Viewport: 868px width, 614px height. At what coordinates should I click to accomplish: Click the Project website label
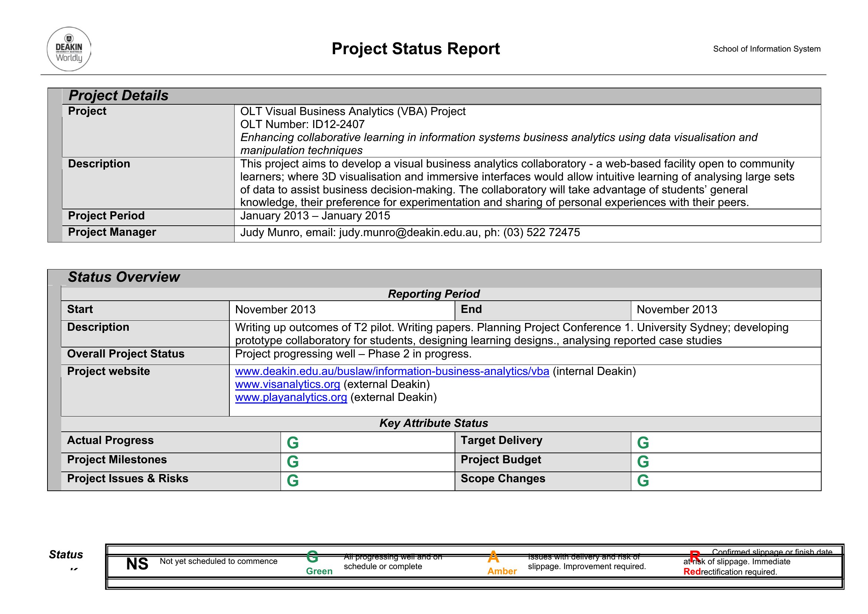(x=108, y=371)
